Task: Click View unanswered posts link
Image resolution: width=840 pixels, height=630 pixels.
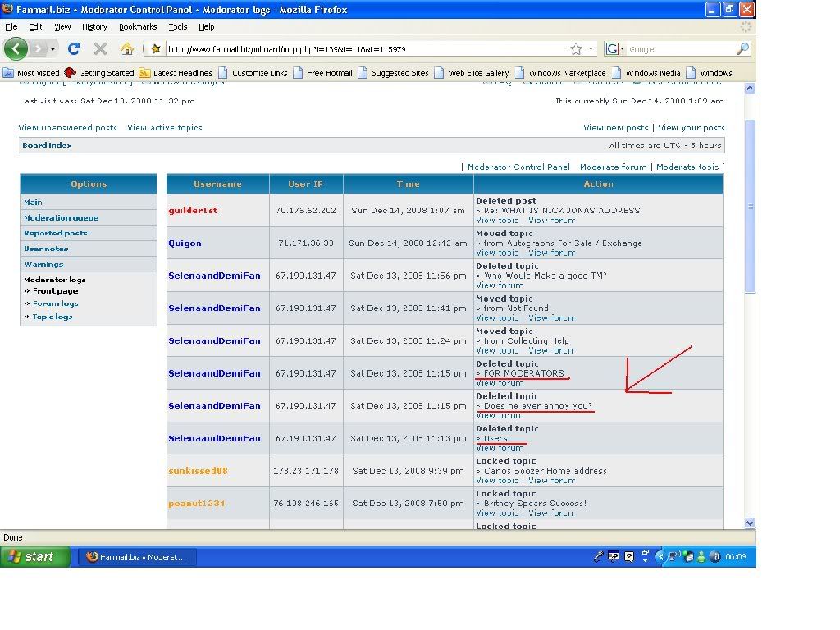Action: pyautogui.click(x=67, y=127)
